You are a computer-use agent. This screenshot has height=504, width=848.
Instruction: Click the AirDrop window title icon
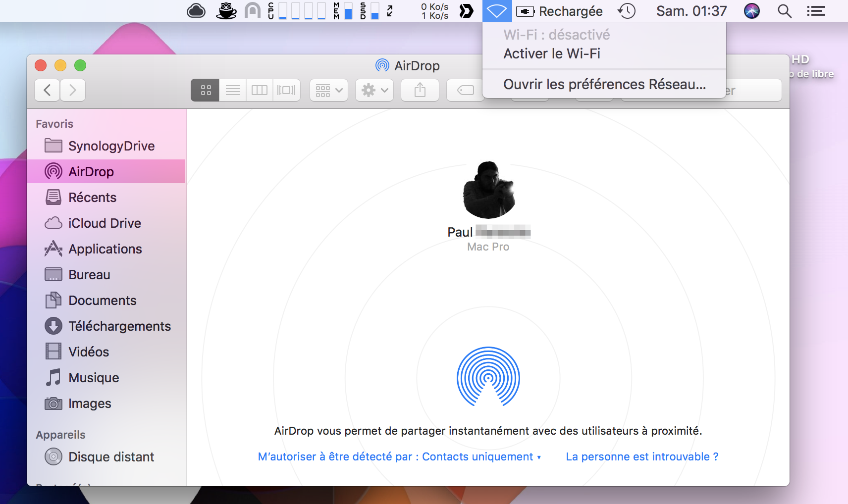pyautogui.click(x=382, y=65)
